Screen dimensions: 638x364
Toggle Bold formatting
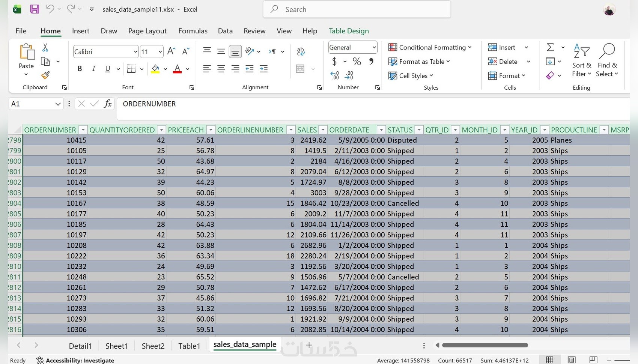80,69
